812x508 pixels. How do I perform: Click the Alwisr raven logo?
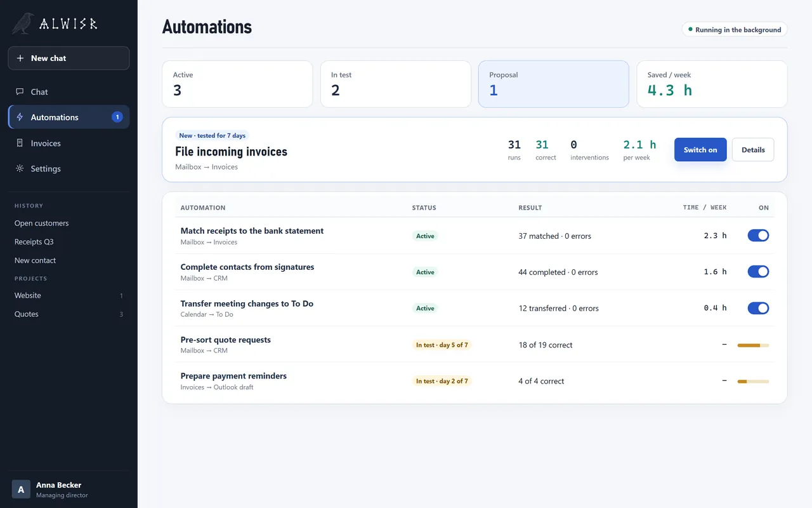point(23,23)
